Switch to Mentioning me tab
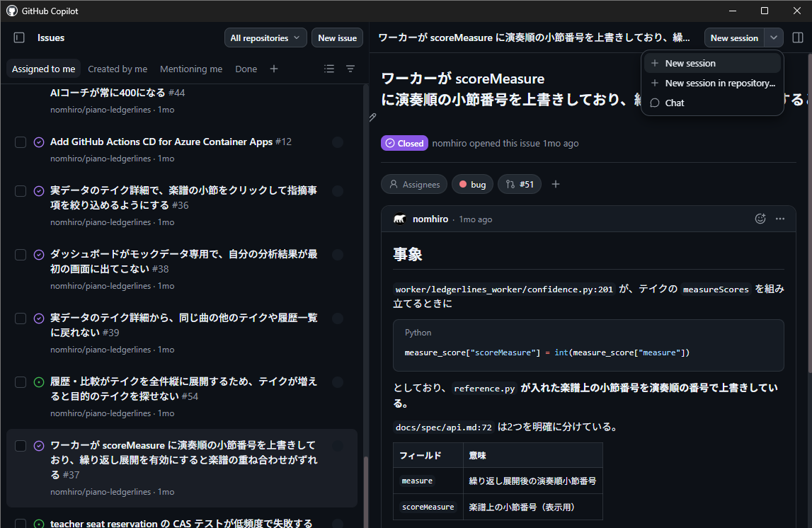The image size is (812, 528). coord(191,69)
